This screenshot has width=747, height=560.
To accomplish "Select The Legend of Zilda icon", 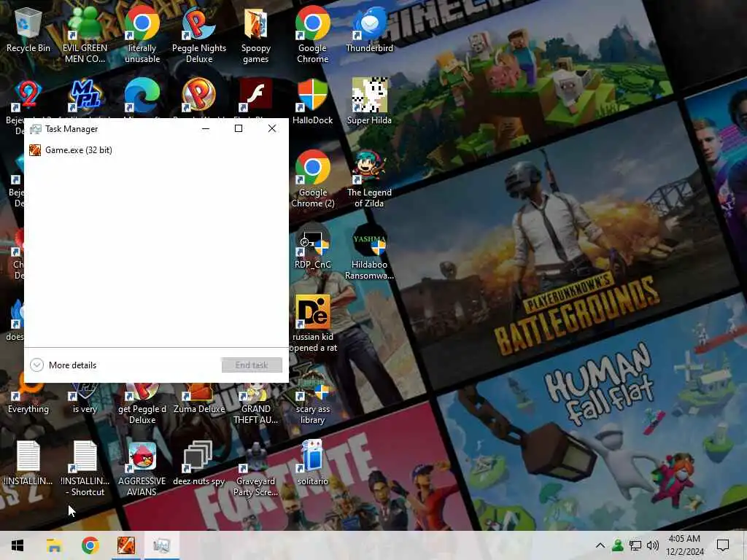I will point(369,179).
